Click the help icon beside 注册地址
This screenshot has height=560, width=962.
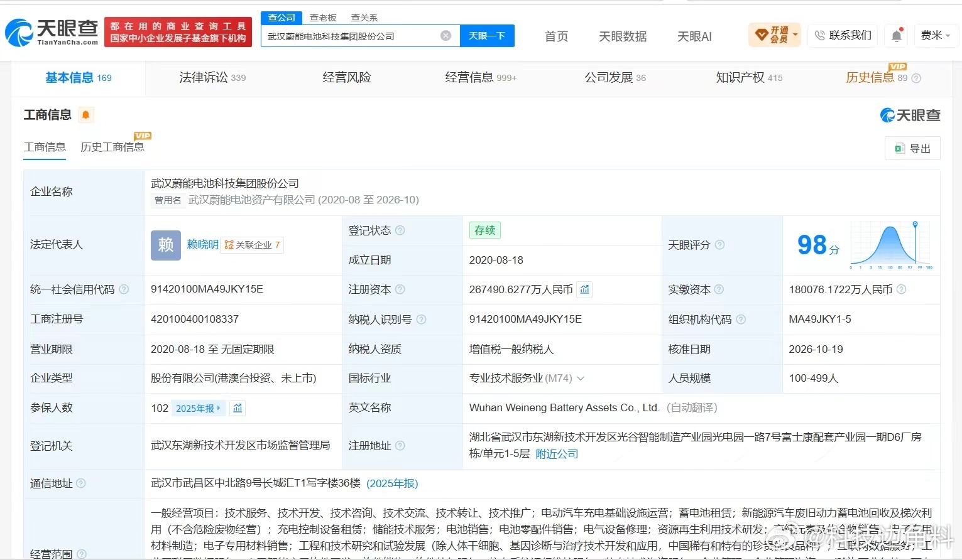coord(400,446)
